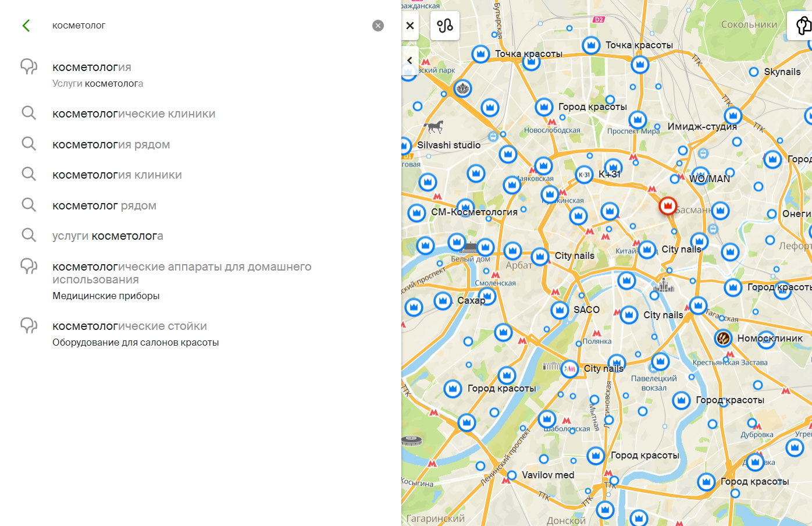Click the 'Арбат' district label
Image resolution: width=812 pixels, height=526 pixels.
[x=519, y=265]
